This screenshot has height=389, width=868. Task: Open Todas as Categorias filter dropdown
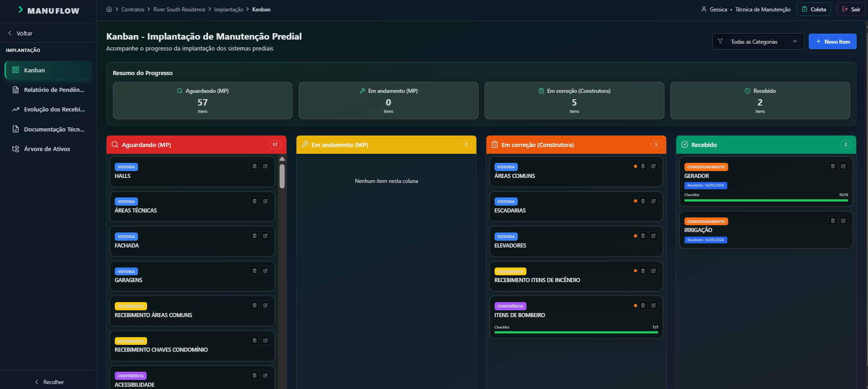click(x=758, y=41)
